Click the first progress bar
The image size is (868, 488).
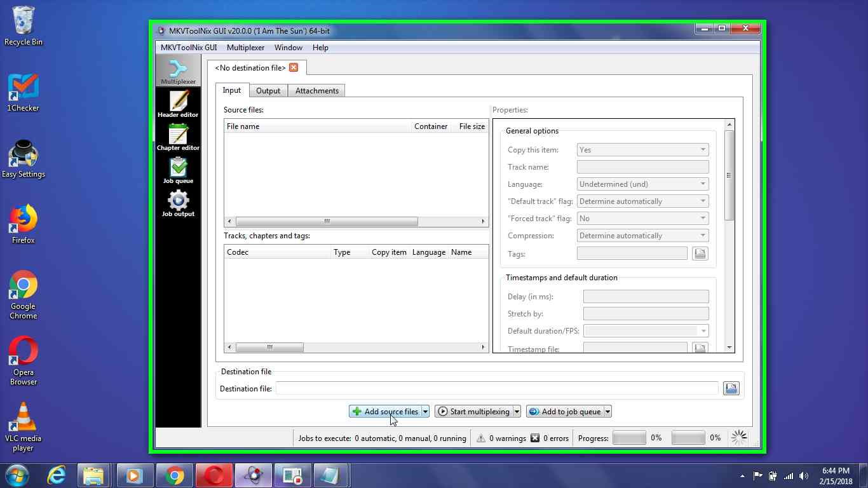point(629,438)
